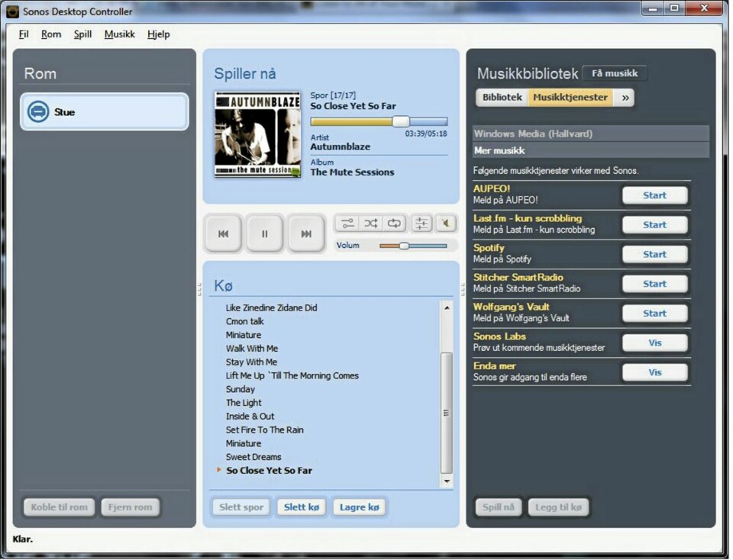Click the "Klar." status bar text

pyautogui.click(x=23, y=539)
